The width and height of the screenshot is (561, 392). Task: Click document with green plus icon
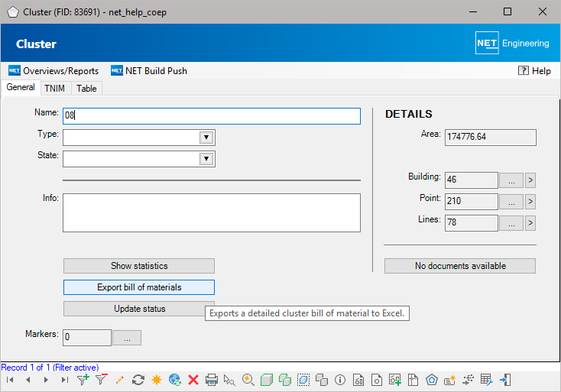click(395, 380)
